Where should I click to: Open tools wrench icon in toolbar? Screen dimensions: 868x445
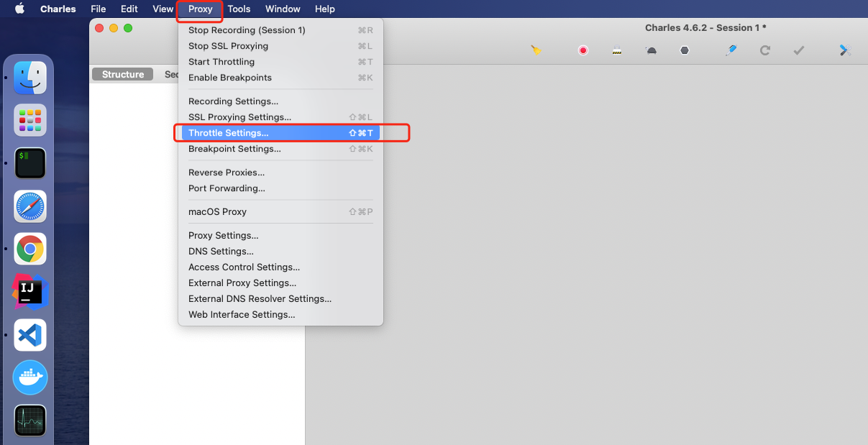click(x=846, y=50)
